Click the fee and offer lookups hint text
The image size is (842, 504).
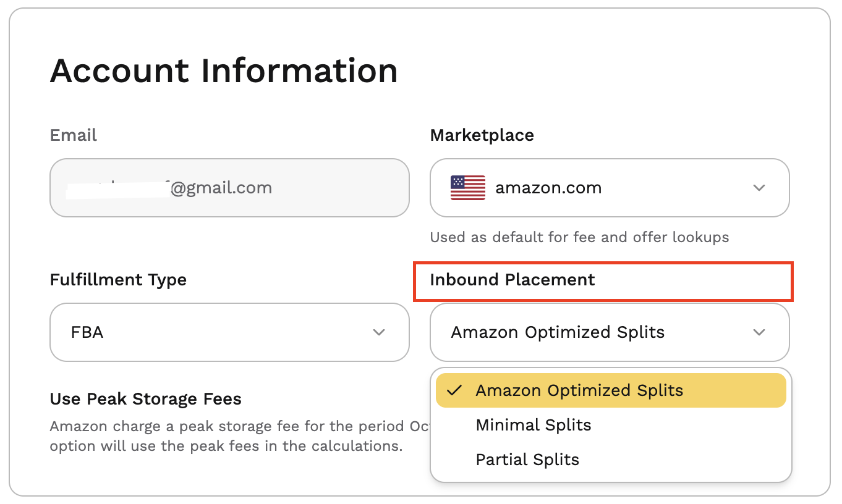(579, 237)
